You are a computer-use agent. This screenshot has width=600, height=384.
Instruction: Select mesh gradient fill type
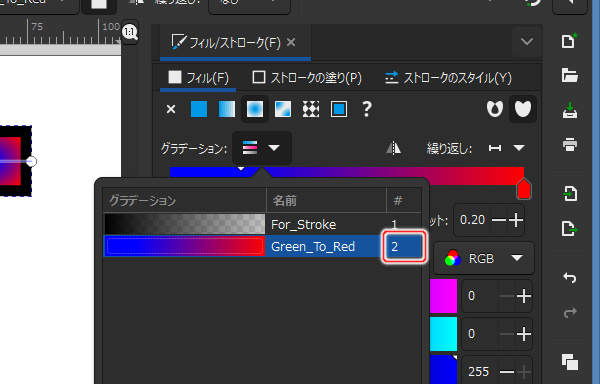click(283, 109)
